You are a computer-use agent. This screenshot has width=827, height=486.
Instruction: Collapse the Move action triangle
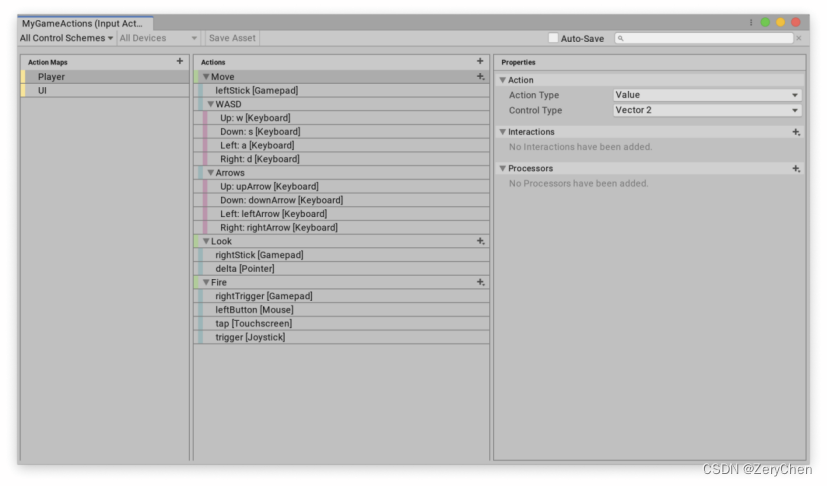pyautogui.click(x=206, y=77)
